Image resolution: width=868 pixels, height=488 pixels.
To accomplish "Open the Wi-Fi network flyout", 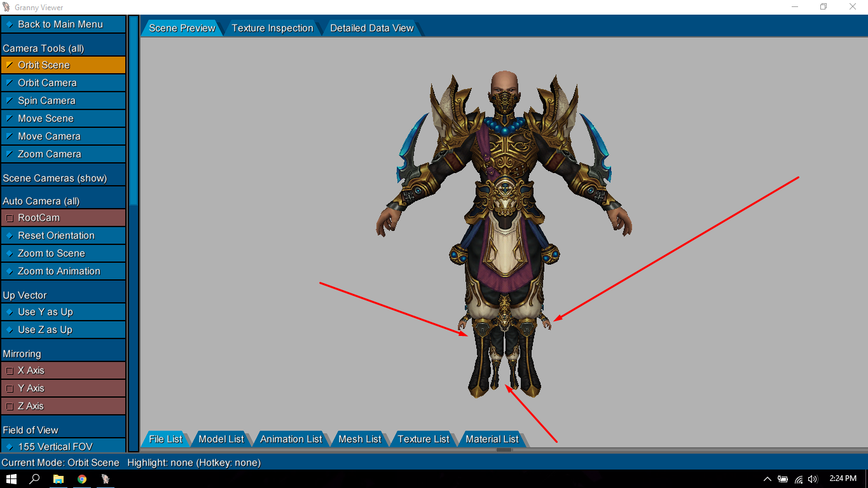I will (798, 479).
